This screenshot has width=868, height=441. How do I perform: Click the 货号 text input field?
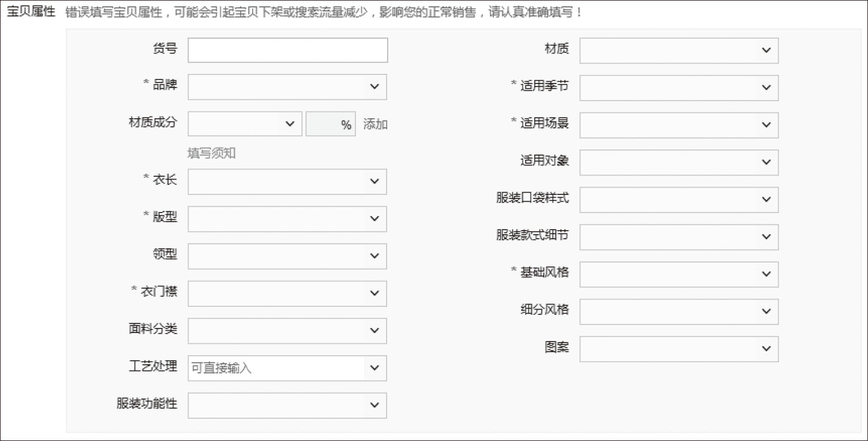(288, 50)
